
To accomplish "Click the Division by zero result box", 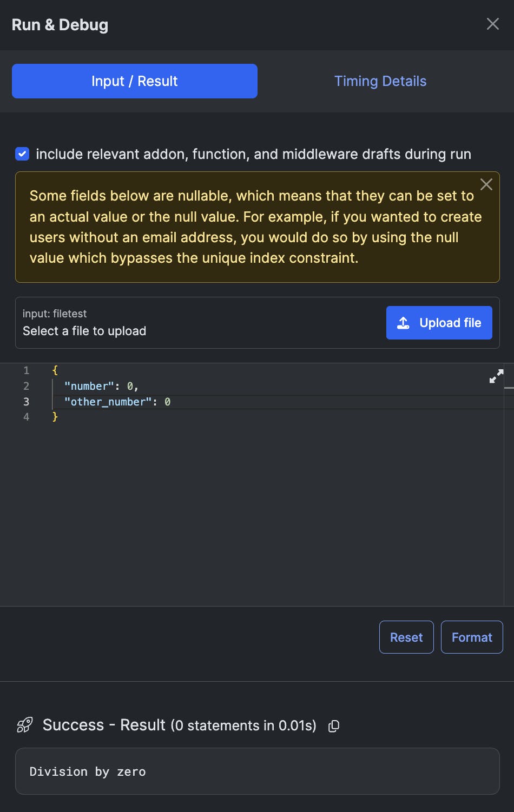I will (x=257, y=771).
